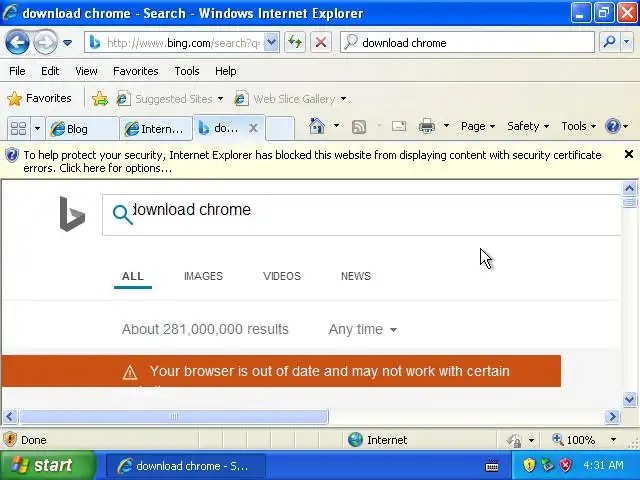Image resolution: width=640 pixels, height=480 pixels.
Task: Click the out of date browser warning banner
Action: click(281, 371)
